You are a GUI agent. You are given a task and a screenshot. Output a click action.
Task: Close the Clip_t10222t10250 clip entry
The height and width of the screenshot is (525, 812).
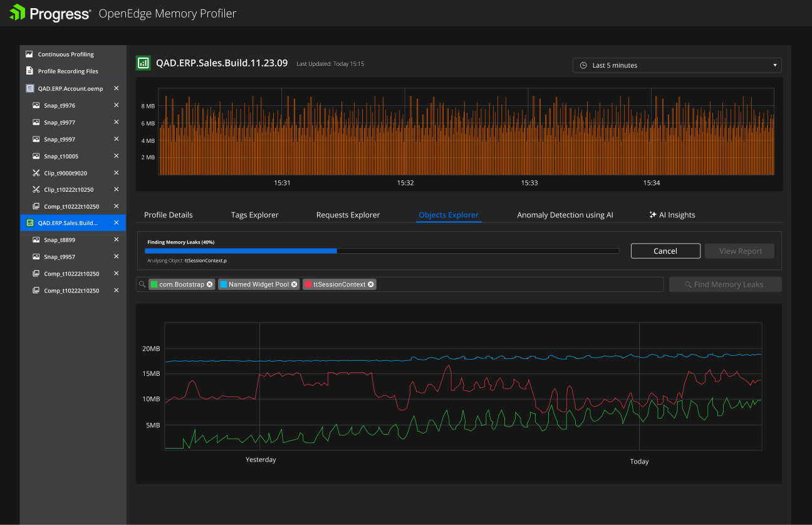(x=116, y=189)
